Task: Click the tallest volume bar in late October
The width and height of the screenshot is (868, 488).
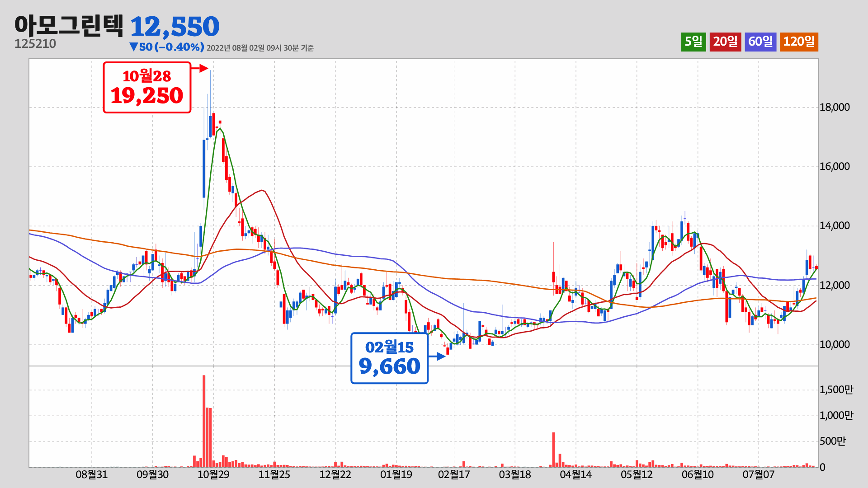Action: click(x=204, y=421)
